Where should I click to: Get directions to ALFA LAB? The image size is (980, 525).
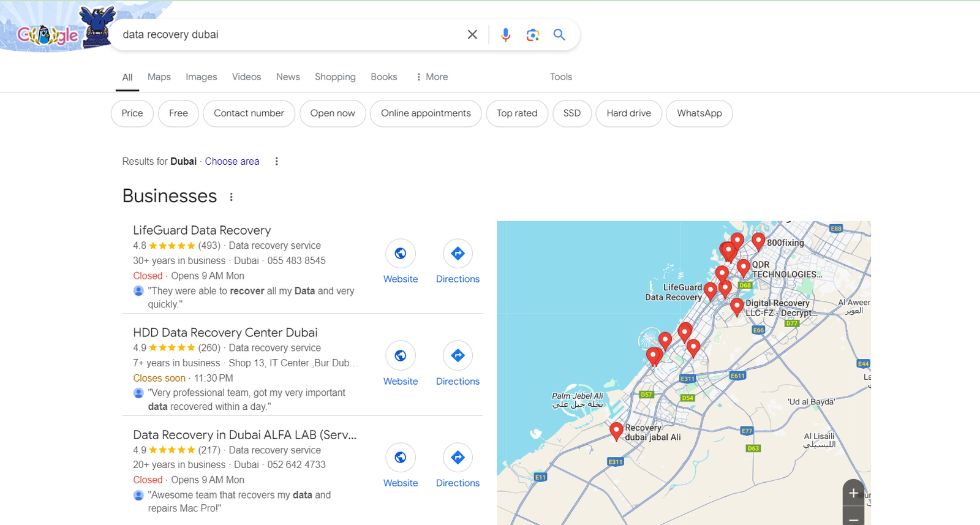(458, 458)
